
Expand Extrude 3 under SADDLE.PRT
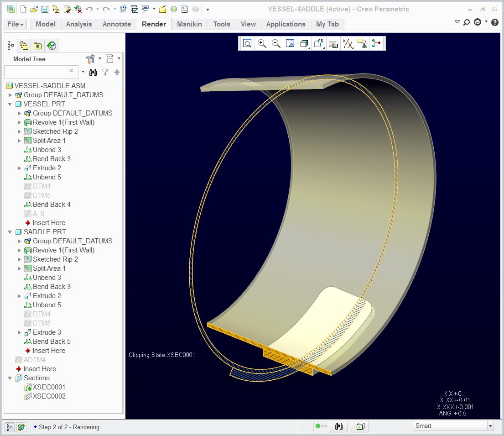point(19,332)
